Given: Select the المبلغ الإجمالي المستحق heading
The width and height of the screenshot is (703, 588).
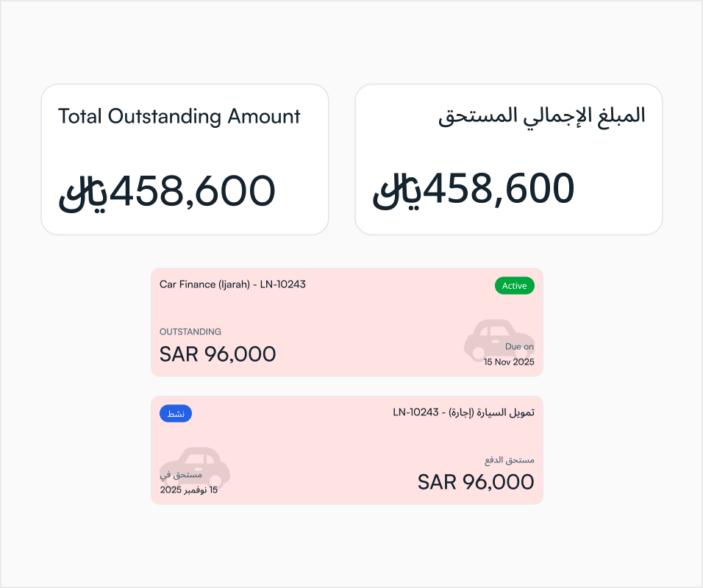Looking at the screenshot, I should 542,116.
